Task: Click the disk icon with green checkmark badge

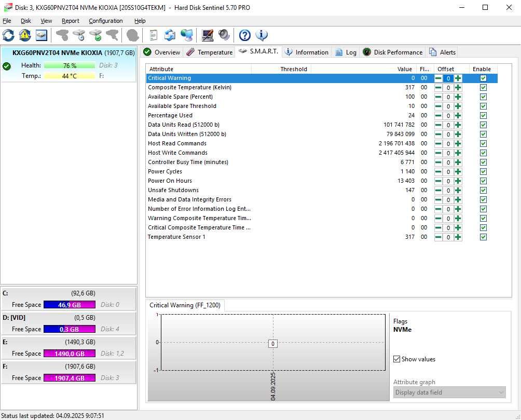Action: pyautogui.click(x=95, y=35)
